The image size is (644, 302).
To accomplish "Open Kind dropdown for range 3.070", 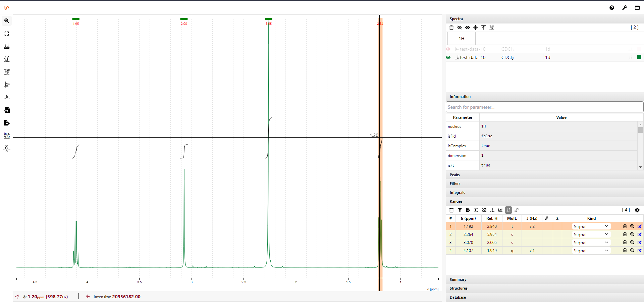I will 591,243.
